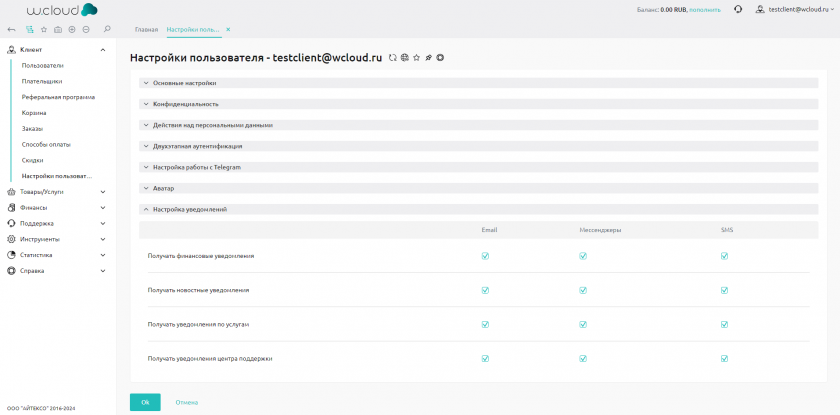Switch to the Главная tab
The height and width of the screenshot is (415, 840).
click(x=146, y=30)
